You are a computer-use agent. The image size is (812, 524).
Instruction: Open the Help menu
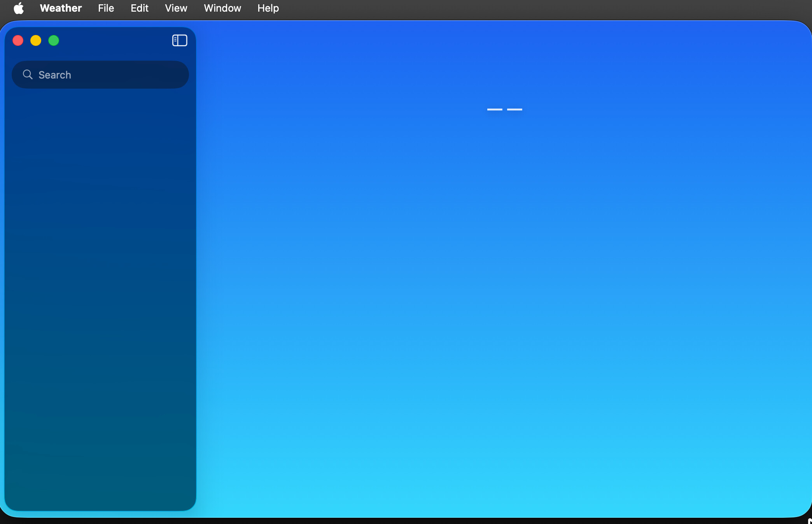(x=268, y=8)
